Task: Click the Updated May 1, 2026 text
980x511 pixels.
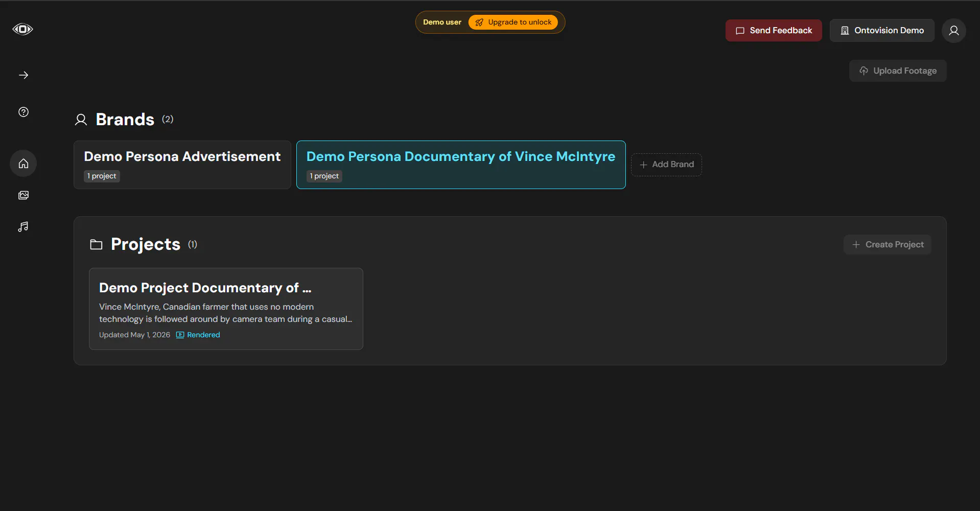Action: [x=134, y=335]
